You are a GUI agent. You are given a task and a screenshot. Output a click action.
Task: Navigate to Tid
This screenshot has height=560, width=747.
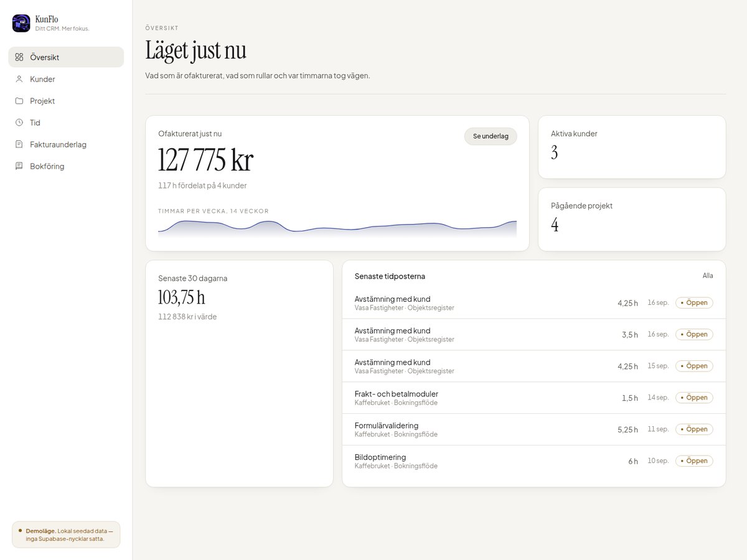pos(66,123)
